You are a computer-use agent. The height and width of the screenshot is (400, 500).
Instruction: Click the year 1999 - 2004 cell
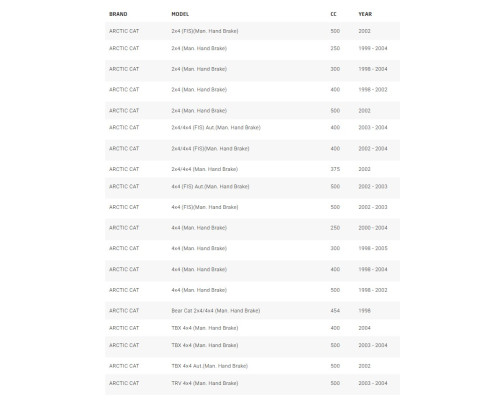[x=373, y=48]
